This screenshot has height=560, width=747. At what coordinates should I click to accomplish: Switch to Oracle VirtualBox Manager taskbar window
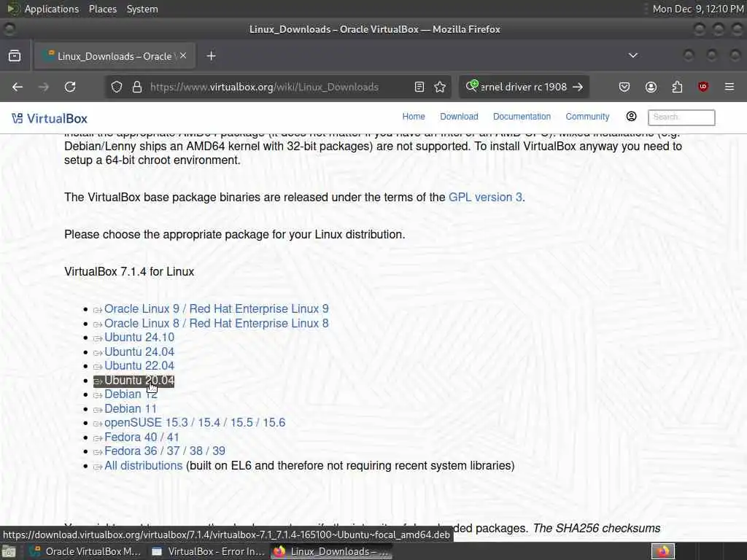(x=86, y=552)
